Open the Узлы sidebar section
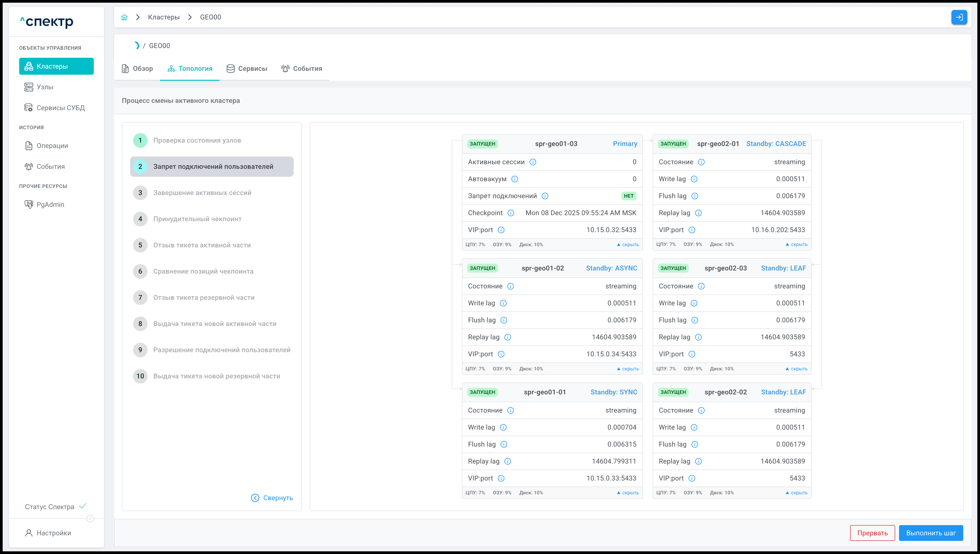Image resolution: width=980 pixels, height=554 pixels. [x=45, y=87]
